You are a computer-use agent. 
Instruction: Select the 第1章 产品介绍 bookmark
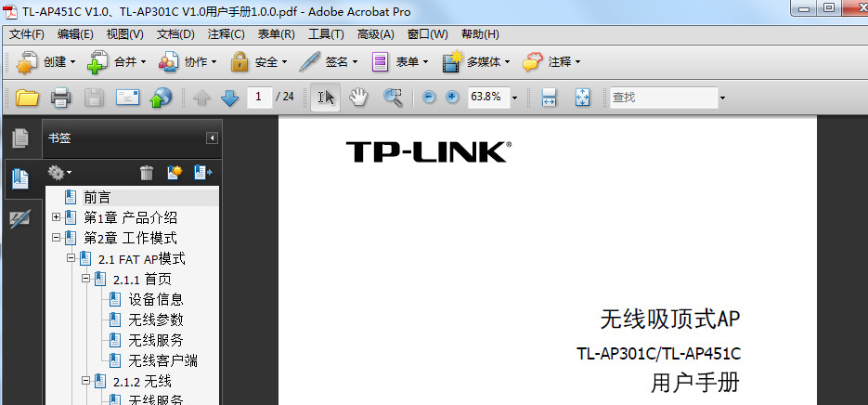pos(131,217)
